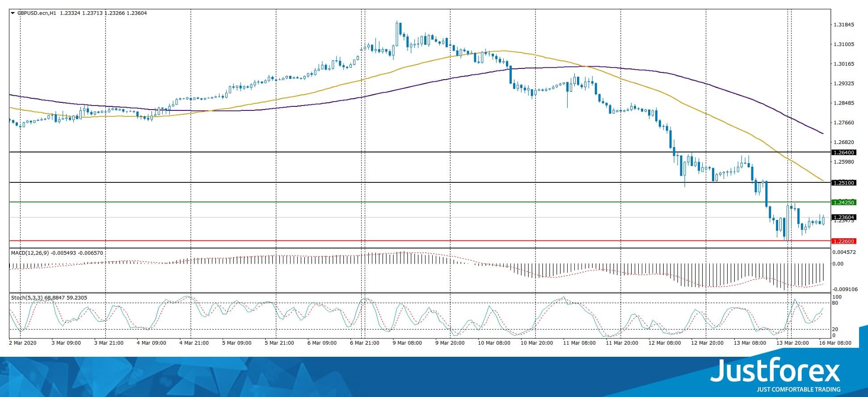Screen dimensions: 868x397
Task: Click the current price tag 1.23604
Action: click(x=843, y=218)
